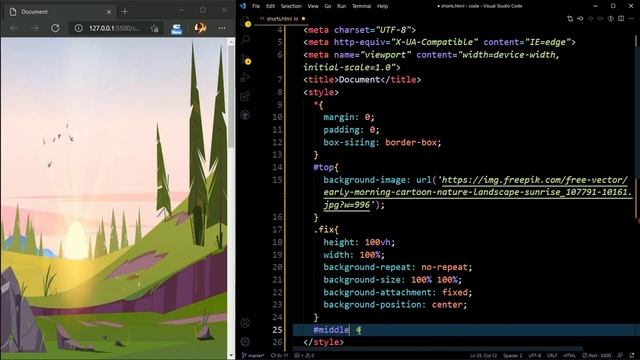Open the Selection menu

(291, 6)
